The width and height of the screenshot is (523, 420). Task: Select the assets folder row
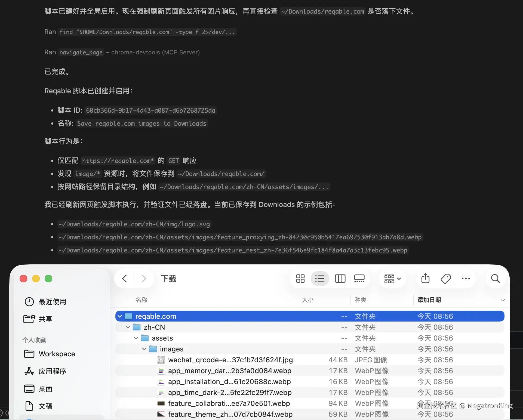click(310, 338)
